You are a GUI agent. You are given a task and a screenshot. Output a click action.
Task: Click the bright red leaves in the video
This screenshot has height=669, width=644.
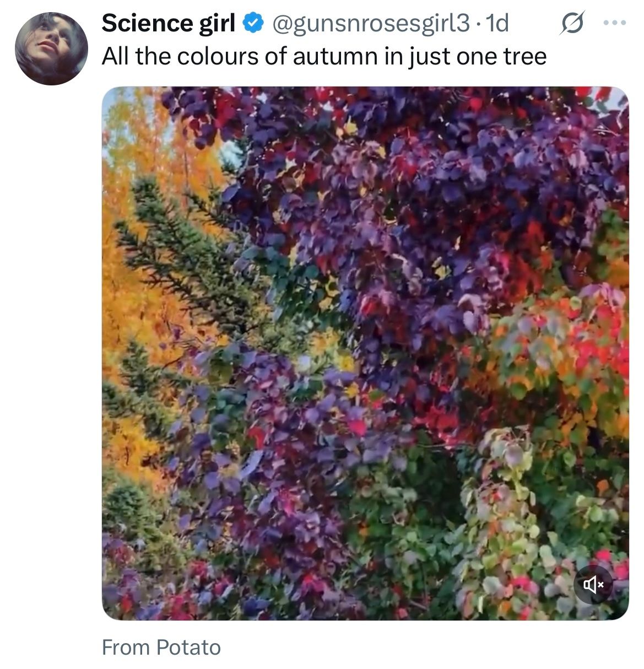tap(595, 347)
